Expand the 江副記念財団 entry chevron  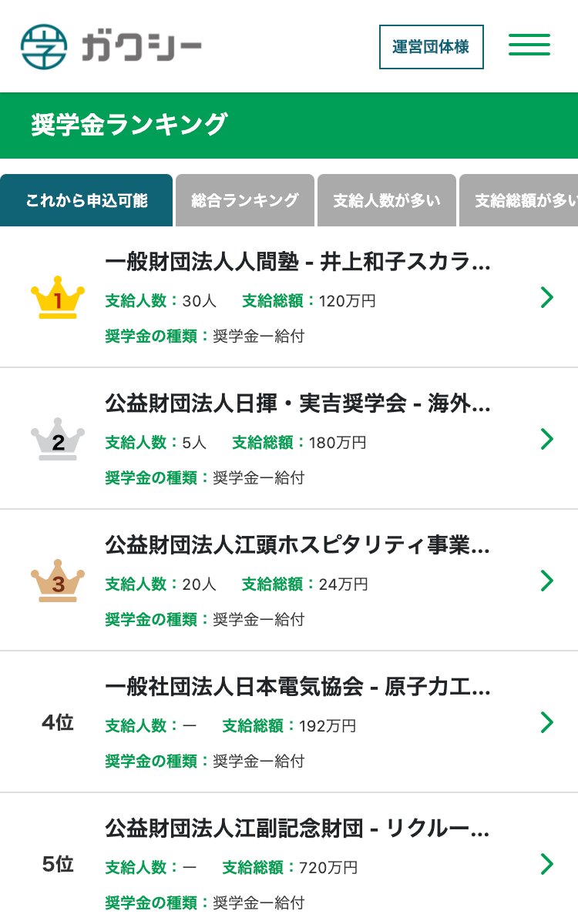(x=547, y=864)
